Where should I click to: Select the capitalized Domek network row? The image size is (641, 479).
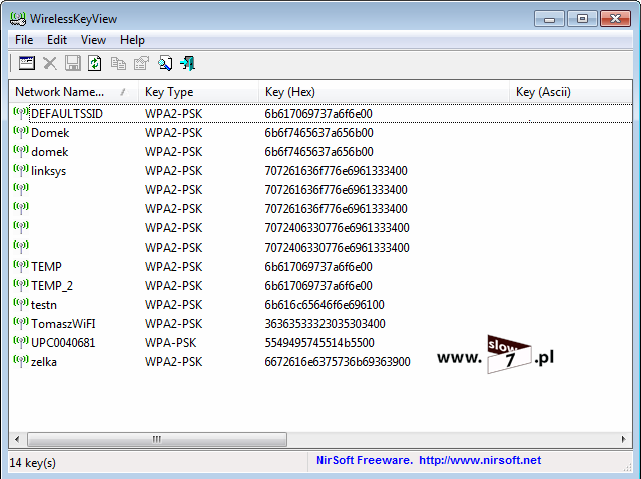pos(320,133)
